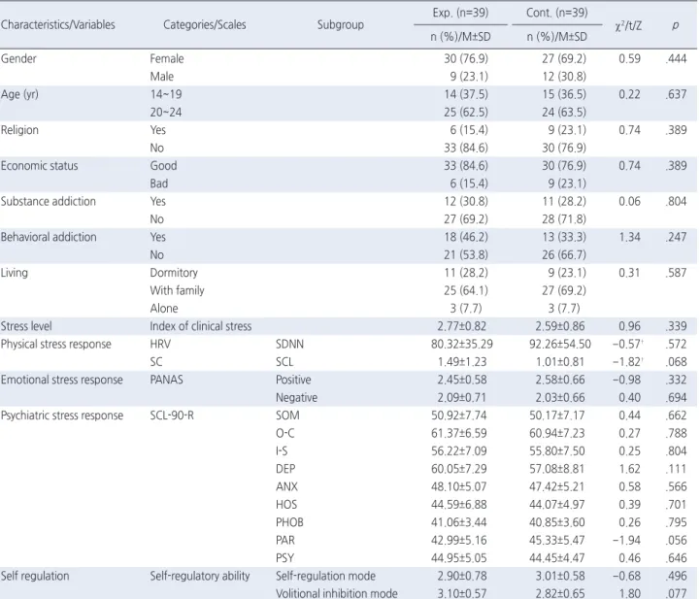
Task: Click the 14~19 age category
Action: tap(166, 94)
